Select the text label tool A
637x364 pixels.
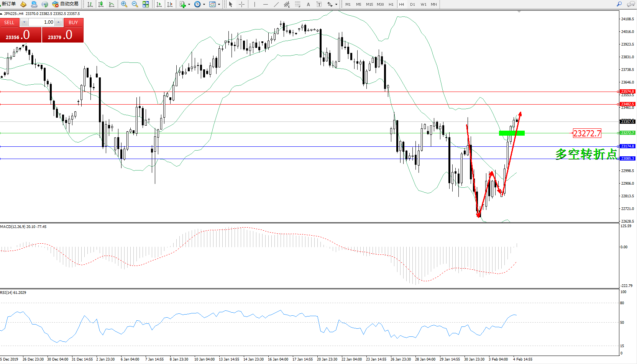pos(308,4)
